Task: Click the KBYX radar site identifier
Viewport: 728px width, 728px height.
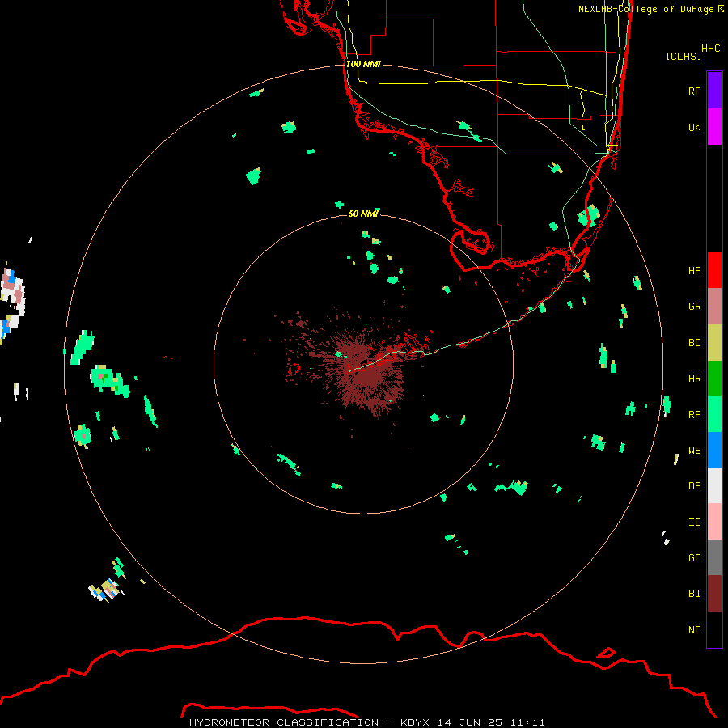Action: pos(415,722)
